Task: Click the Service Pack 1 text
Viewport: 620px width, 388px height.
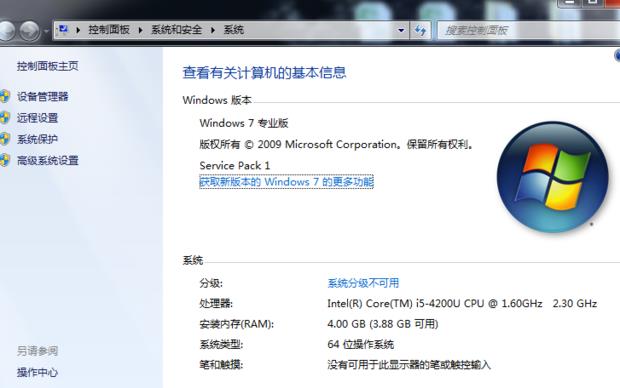Action: [234, 165]
